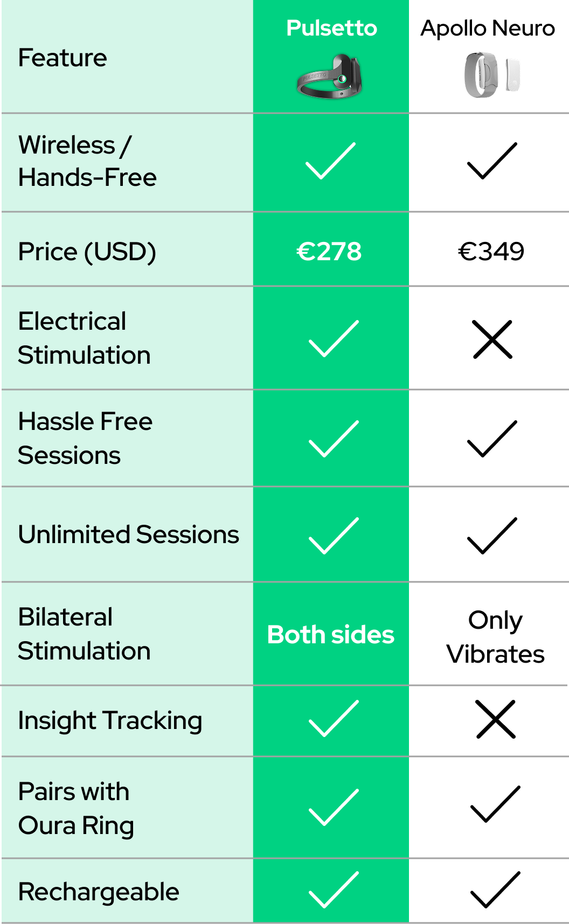Click the Rechargeable checkmark icon
569x924 pixels.
coord(334,889)
